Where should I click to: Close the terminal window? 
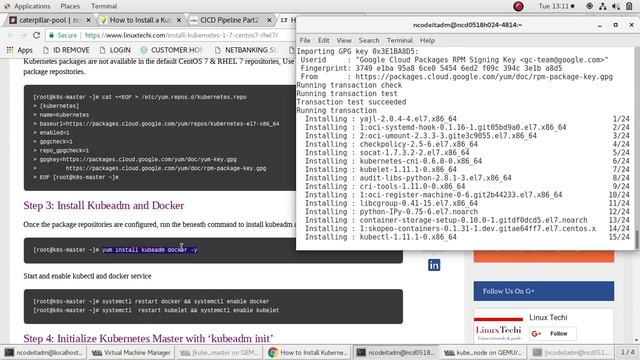(x=631, y=25)
